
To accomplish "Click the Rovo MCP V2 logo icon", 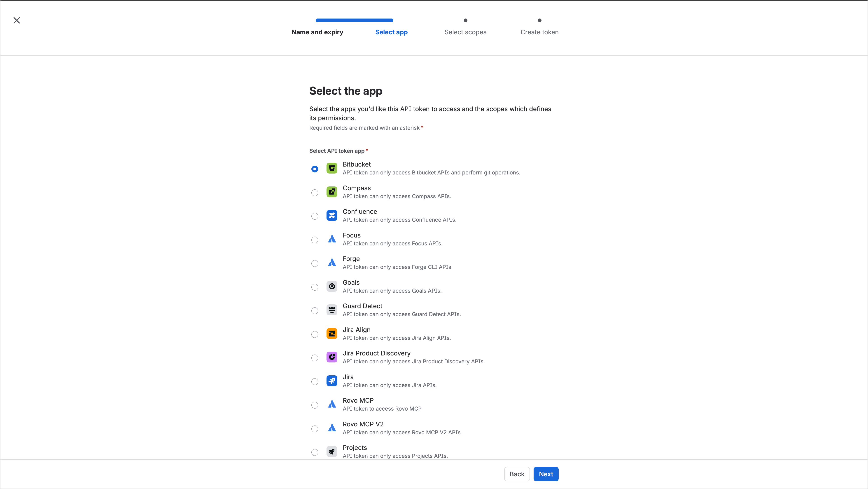I will click(x=332, y=428).
